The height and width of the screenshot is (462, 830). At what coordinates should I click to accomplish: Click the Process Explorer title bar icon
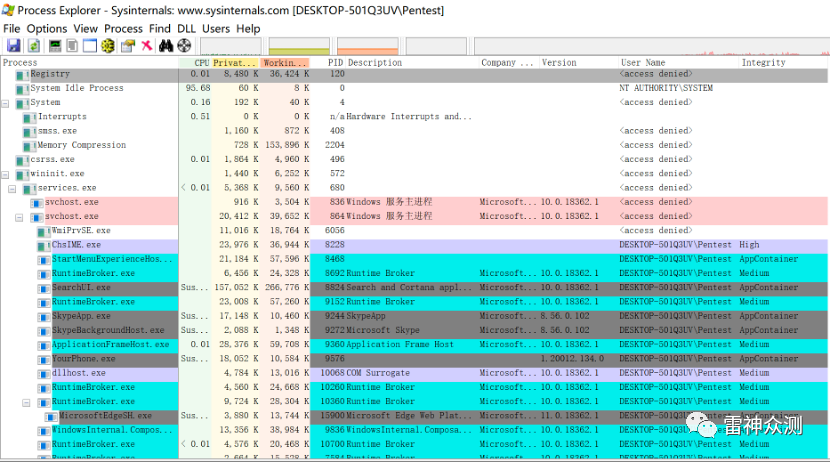point(8,10)
